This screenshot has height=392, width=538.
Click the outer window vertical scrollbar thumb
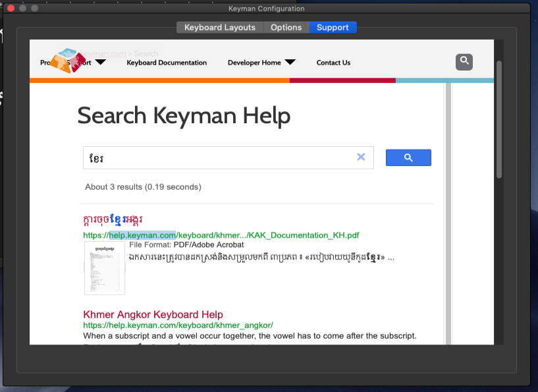click(499, 119)
